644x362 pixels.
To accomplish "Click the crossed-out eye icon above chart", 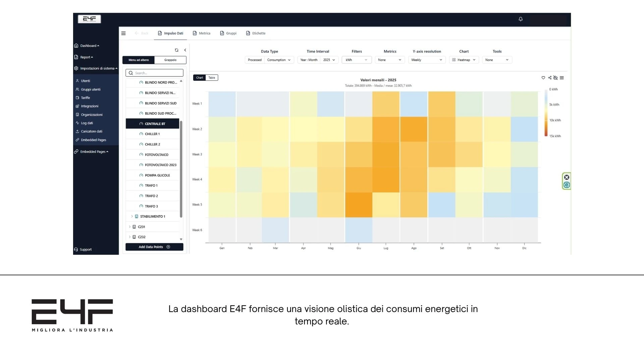I will [555, 78].
